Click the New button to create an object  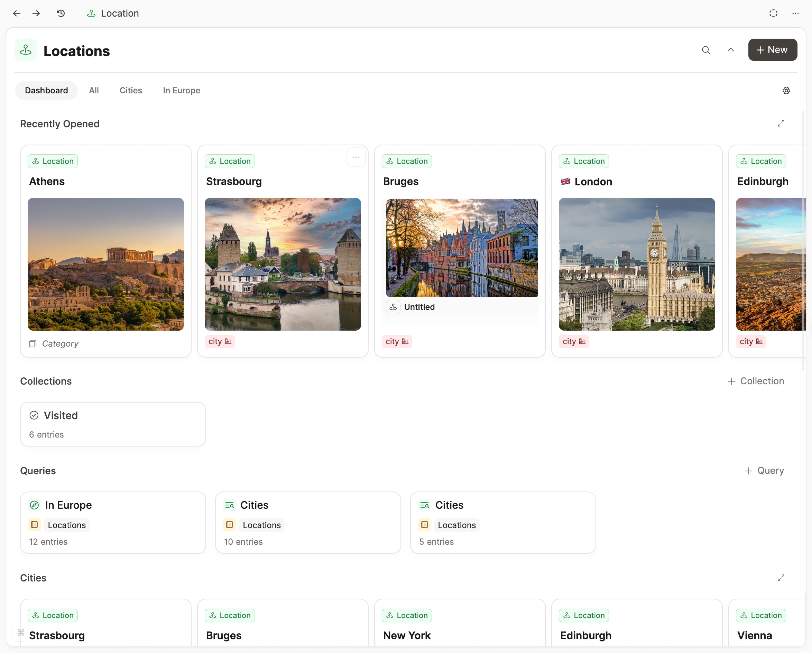pos(772,50)
